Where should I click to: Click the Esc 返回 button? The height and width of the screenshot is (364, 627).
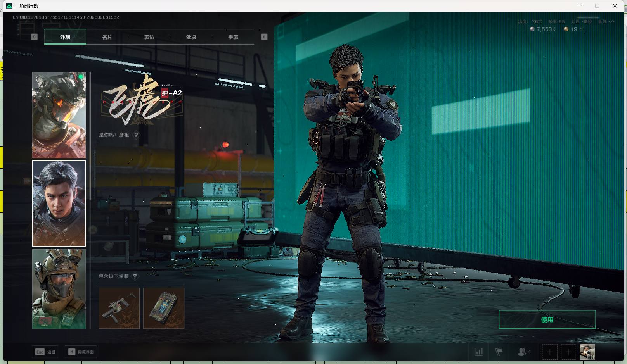click(45, 352)
